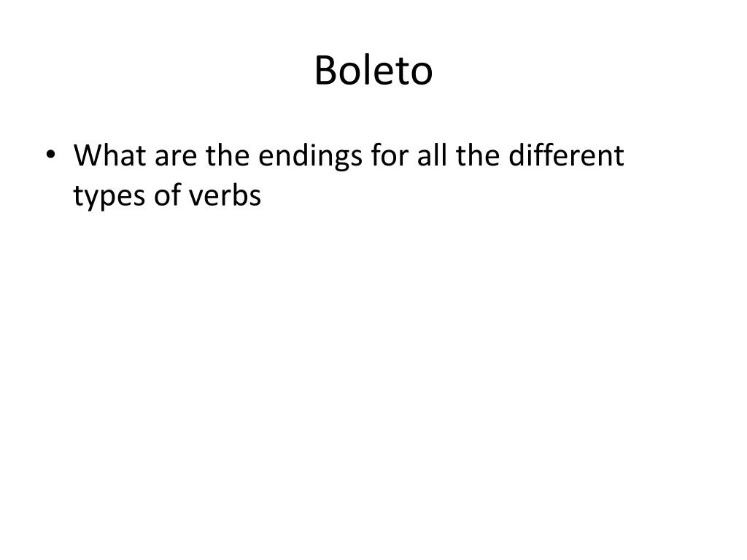
Task: Click the word "all" in the sentence
Action: pos(432,155)
